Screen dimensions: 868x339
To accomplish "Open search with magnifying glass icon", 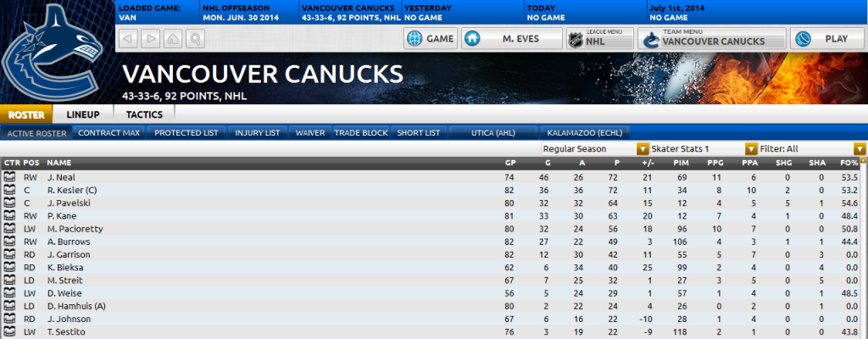I will pos(196,39).
